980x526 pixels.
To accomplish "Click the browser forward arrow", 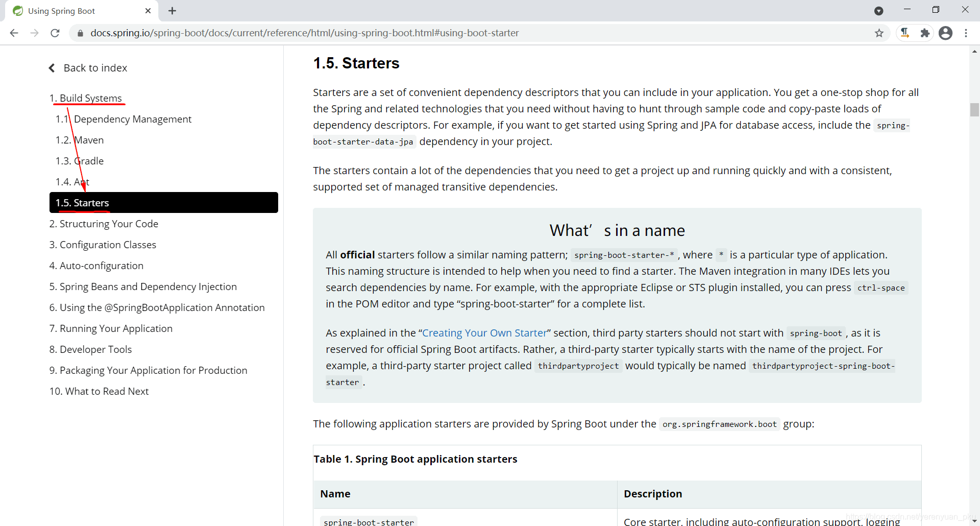I will (35, 33).
